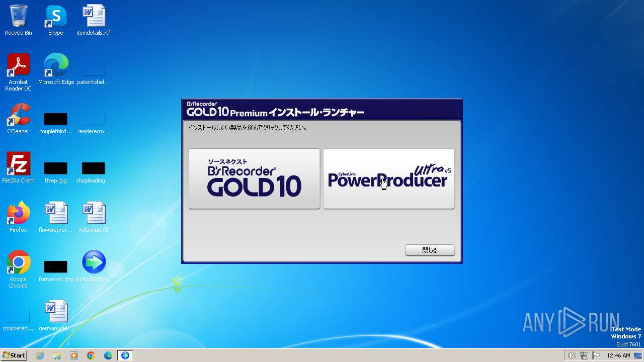Open Chrome from the taskbar

click(91, 355)
